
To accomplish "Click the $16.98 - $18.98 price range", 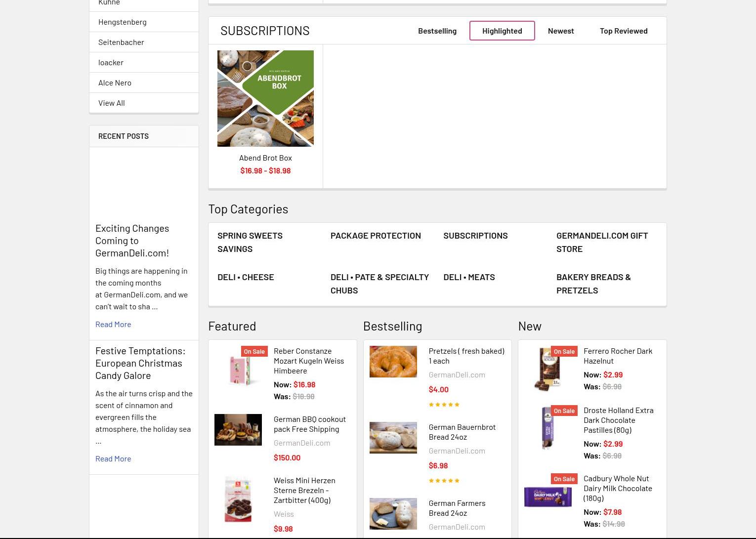I will click(265, 170).
